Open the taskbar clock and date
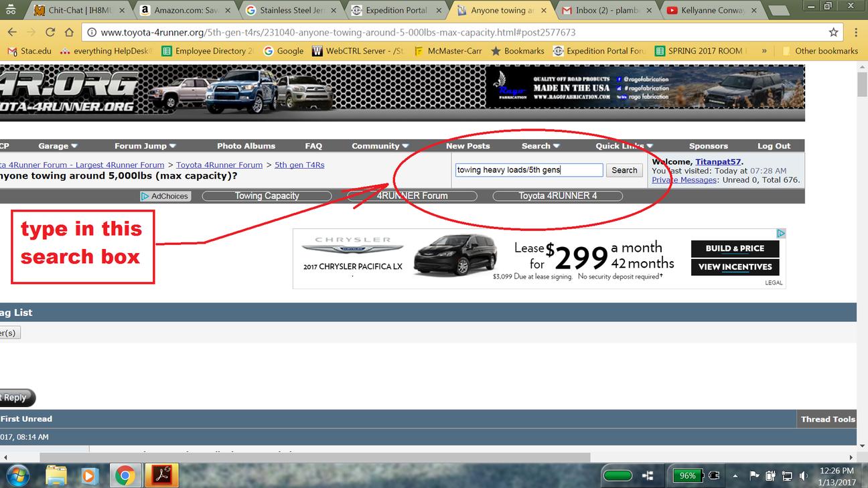This screenshot has width=868, height=488. [x=836, y=476]
